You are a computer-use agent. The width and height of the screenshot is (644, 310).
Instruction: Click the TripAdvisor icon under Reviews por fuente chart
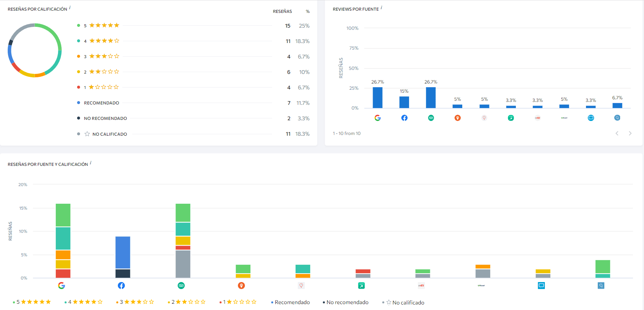(x=431, y=118)
